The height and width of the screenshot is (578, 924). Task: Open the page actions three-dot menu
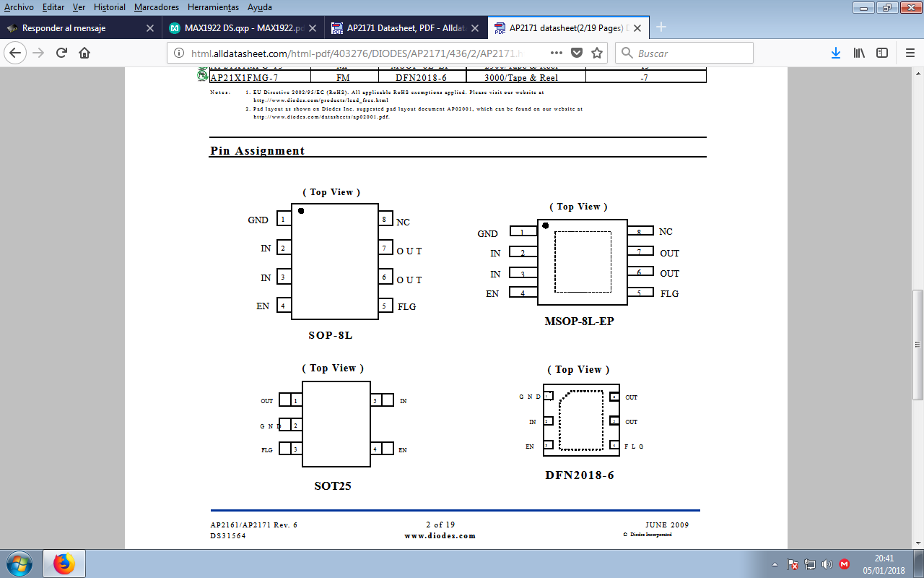point(557,53)
